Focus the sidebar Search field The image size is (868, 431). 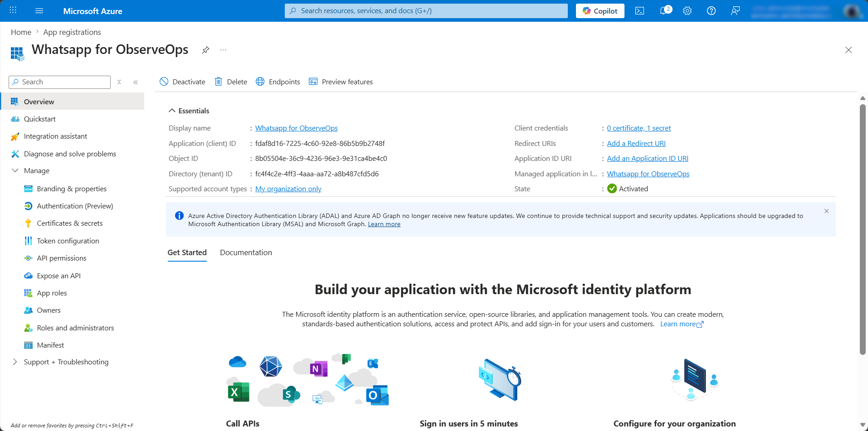[59, 82]
